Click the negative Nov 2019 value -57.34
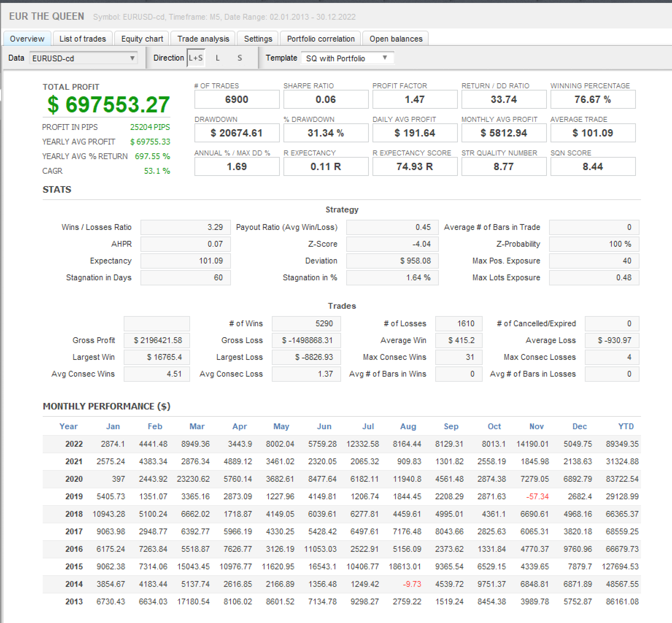672x623 pixels. pos(537,496)
